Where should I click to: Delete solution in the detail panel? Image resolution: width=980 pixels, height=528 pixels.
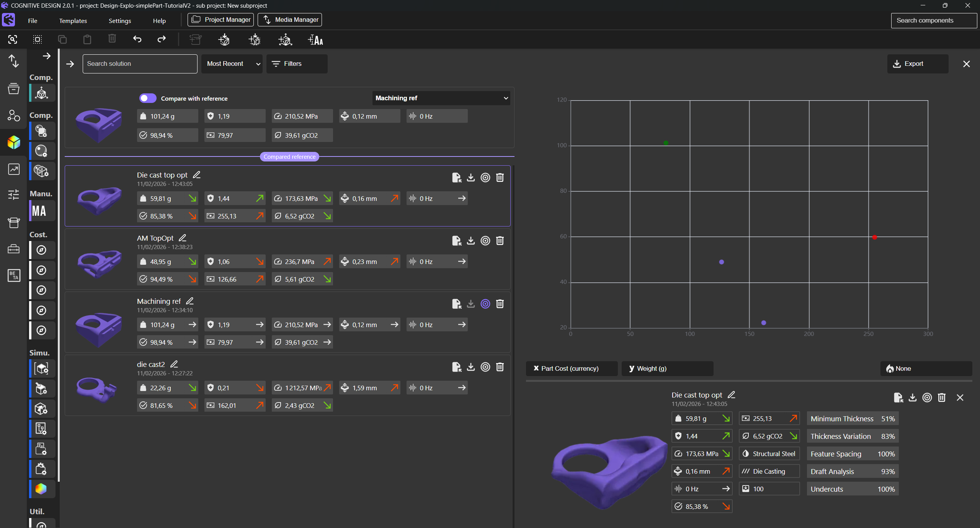coord(942,398)
